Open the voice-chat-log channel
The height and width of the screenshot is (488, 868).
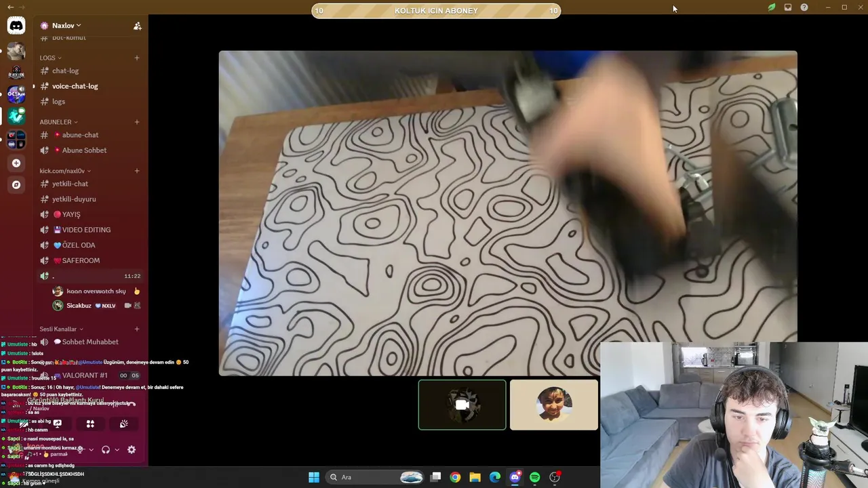pos(90,86)
